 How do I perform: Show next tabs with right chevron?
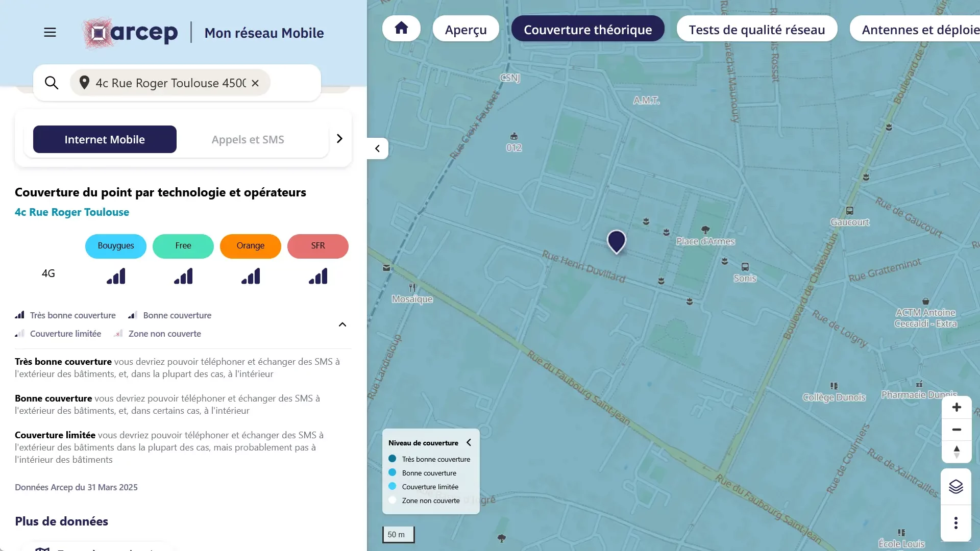[x=339, y=139]
